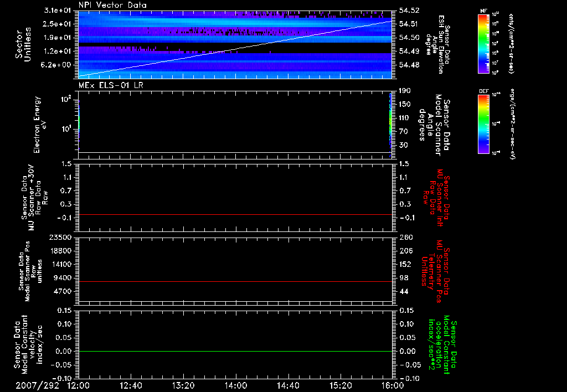Click the NF scale units label cnts/(cm**2-sr-sec)

click(x=511, y=43)
